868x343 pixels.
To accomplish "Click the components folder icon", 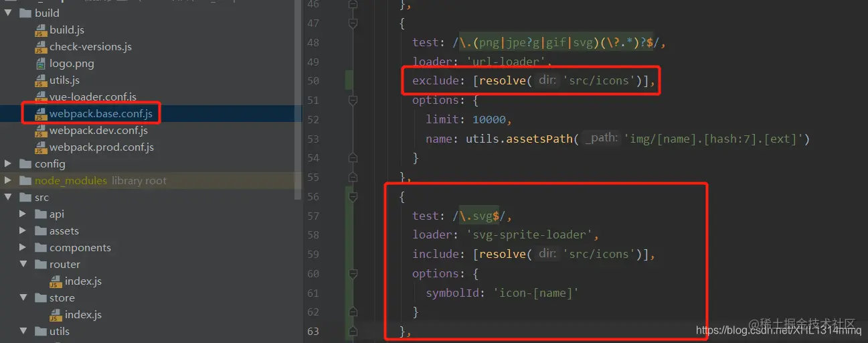I will 39,248.
